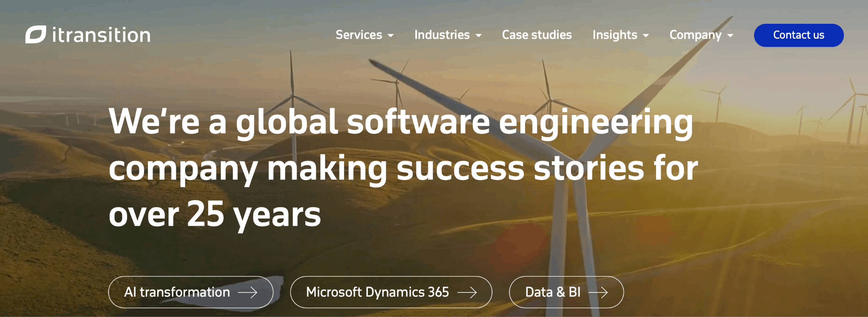Click the Contact us button
This screenshot has height=317, width=868.
(x=799, y=35)
